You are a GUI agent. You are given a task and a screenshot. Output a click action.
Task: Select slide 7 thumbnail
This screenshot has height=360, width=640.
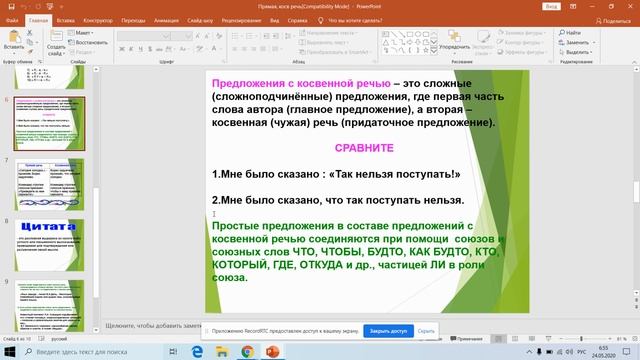click(49, 184)
